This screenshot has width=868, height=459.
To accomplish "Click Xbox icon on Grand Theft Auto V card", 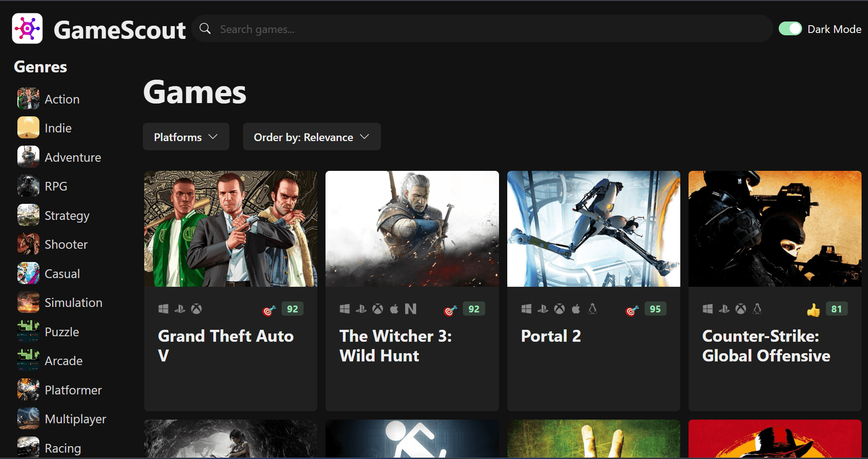I will tap(196, 309).
